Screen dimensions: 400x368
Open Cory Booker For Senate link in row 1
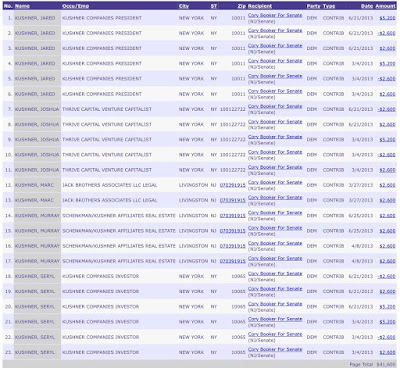275,15
